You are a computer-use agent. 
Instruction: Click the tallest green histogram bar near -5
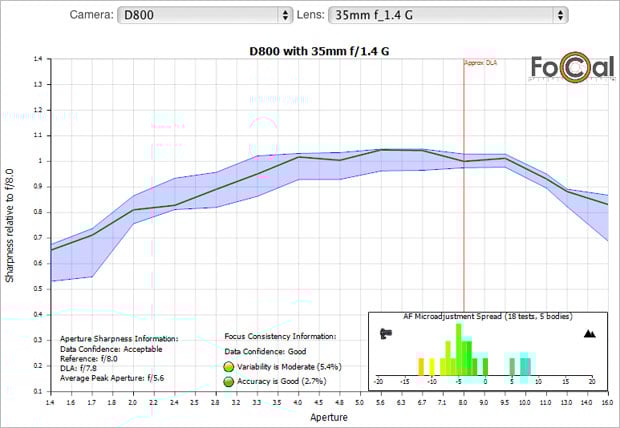pos(459,349)
